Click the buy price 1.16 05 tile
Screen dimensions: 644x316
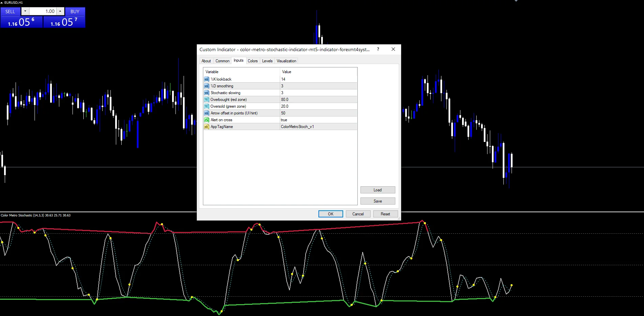(x=64, y=22)
